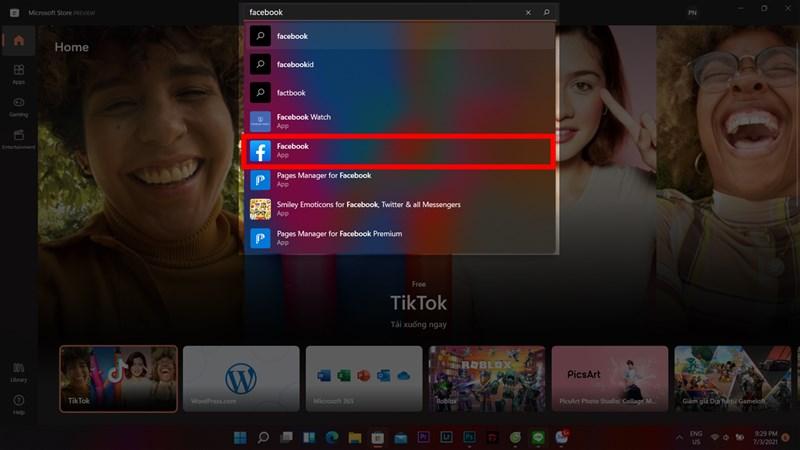Open Adobe Lightroom from taskbar

[446, 437]
